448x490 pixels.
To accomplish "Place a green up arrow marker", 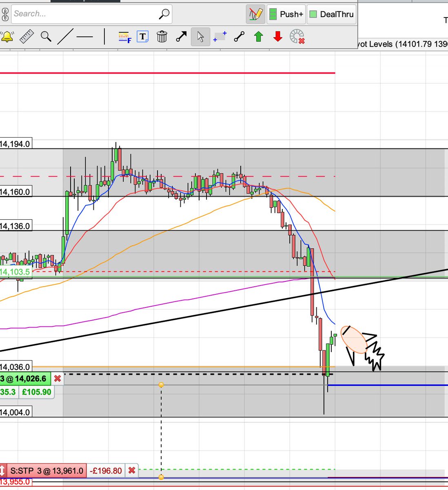I will (x=258, y=37).
